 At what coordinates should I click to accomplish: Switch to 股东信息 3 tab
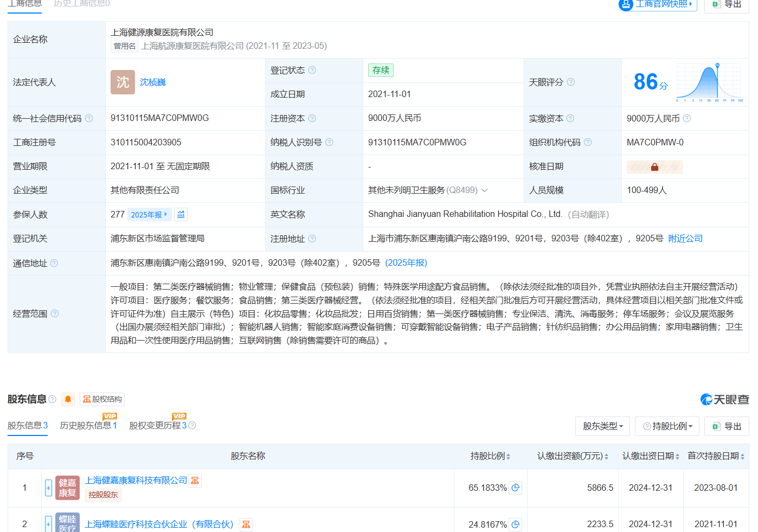coord(28,425)
